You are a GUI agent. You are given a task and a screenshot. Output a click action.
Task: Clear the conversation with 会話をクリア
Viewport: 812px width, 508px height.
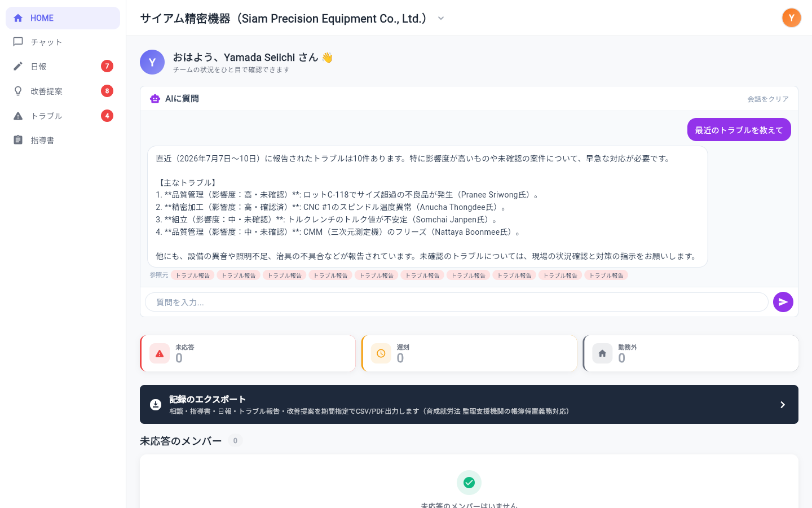click(x=768, y=99)
